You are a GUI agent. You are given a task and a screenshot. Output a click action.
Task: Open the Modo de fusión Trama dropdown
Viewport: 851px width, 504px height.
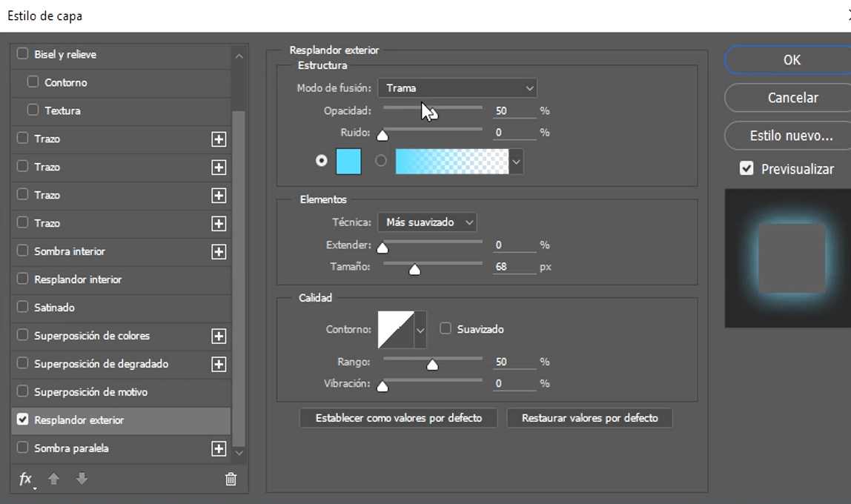pyautogui.click(x=457, y=88)
